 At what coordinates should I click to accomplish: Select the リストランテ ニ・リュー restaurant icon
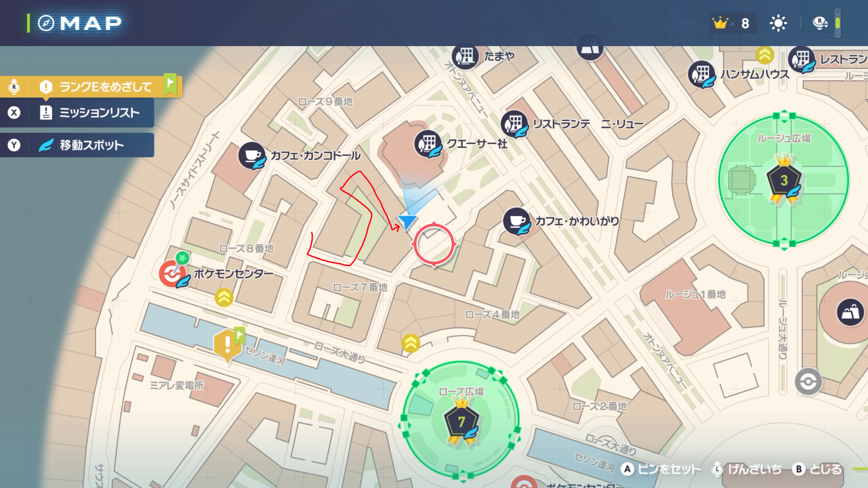514,124
